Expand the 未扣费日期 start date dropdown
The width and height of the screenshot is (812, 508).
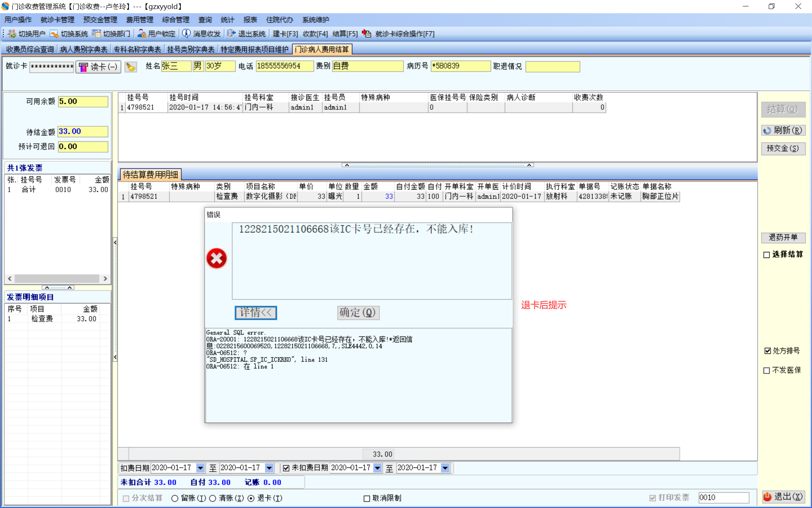coord(378,468)
